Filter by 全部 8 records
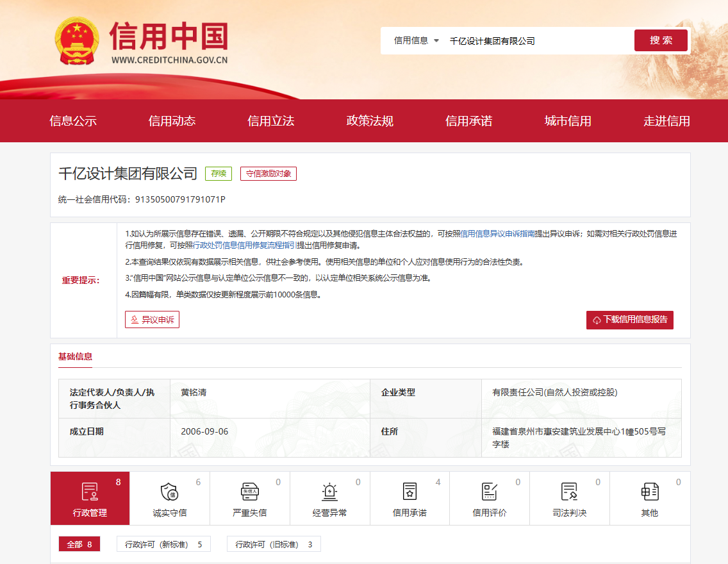Viewport: 728px width, 564px height. pyautogui.click(x=79, y=544)
